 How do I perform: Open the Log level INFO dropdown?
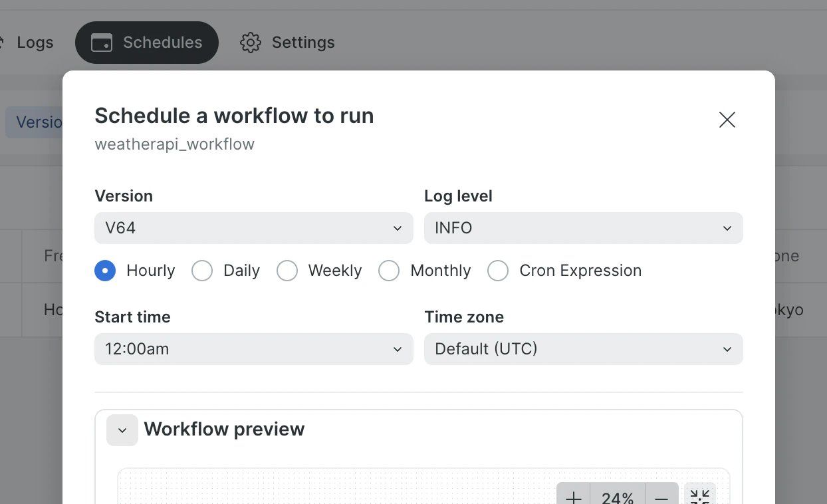[x=584, y=228]
